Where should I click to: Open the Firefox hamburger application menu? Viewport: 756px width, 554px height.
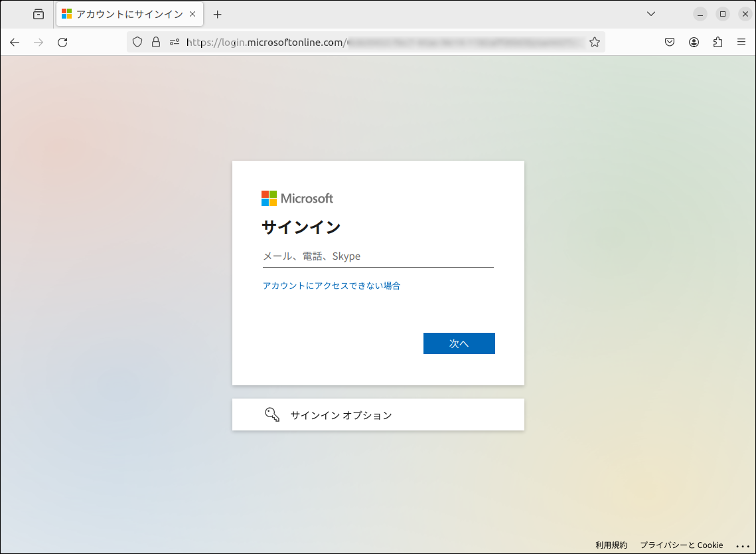coord(741,43)
